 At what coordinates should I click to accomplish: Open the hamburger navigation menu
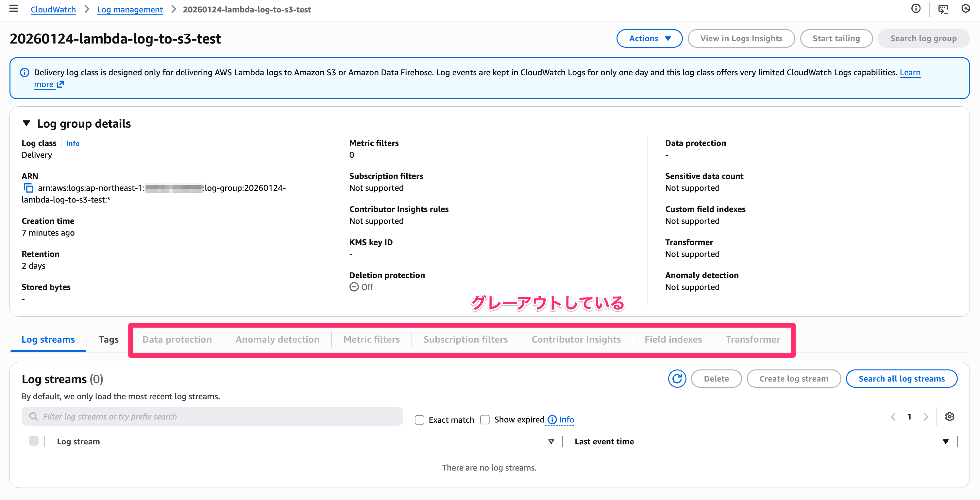(x=13, y=9)
